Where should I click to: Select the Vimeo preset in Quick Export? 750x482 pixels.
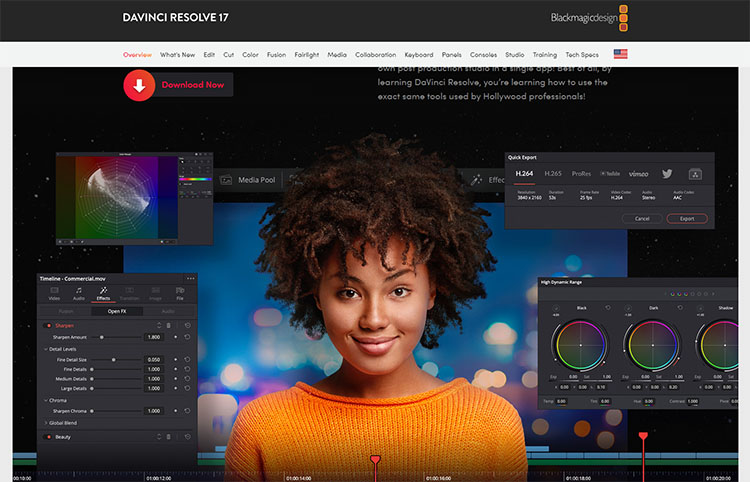pos(639,174)
